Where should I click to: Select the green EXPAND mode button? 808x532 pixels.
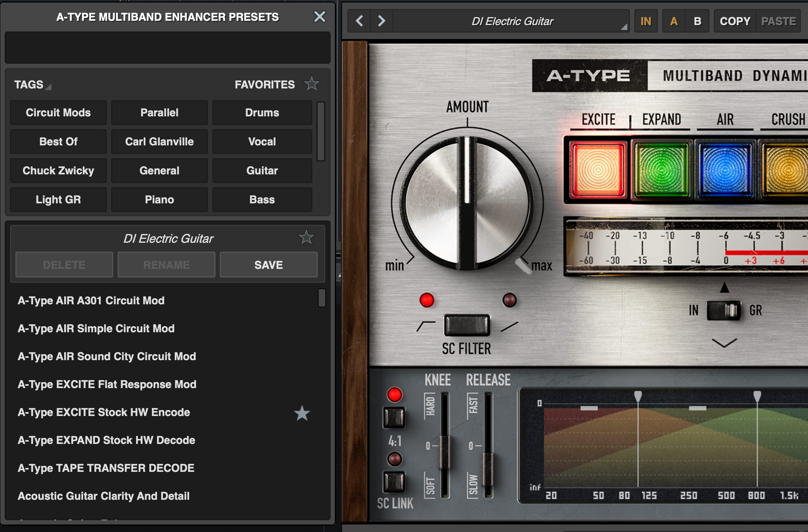point(661,169)
